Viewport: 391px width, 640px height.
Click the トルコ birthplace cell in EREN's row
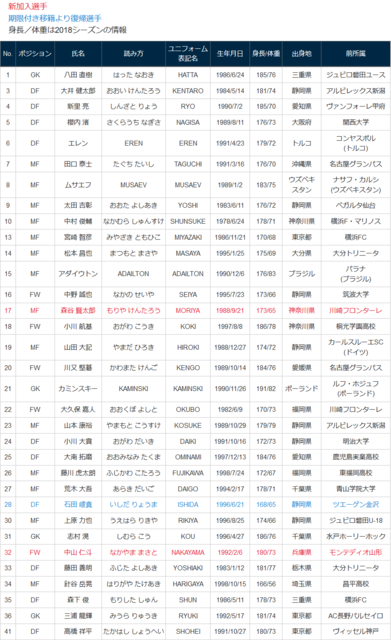pos(302,143)
